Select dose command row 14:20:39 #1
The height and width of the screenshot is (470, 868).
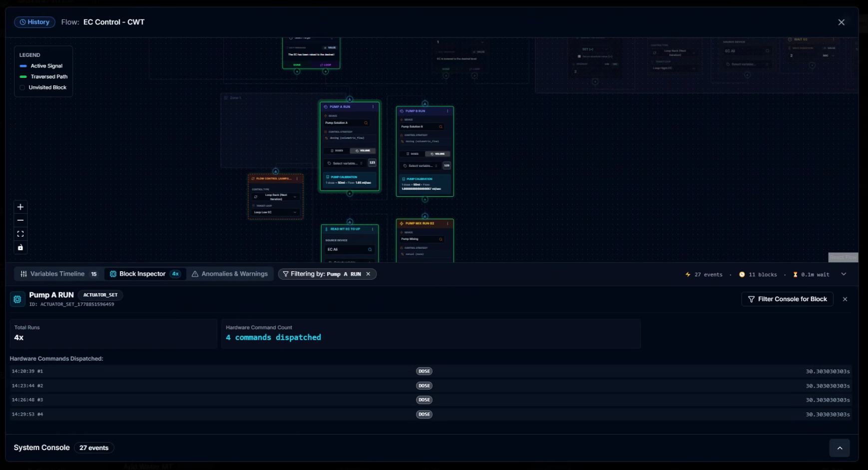click(x=431, y=371)
